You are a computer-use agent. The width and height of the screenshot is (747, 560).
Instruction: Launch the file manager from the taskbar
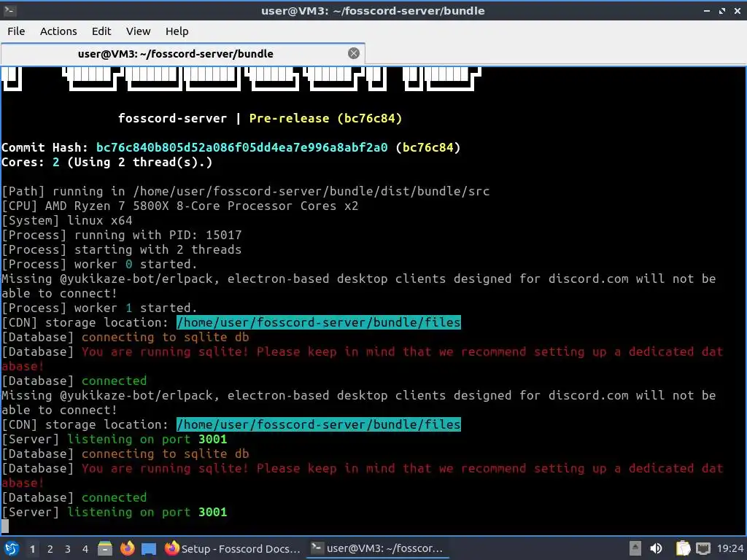pos(105,548)
